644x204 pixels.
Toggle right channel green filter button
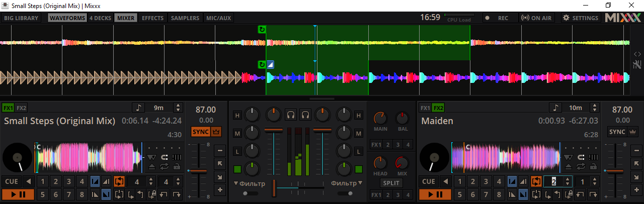pyautogui.click(x=359, y=169)
